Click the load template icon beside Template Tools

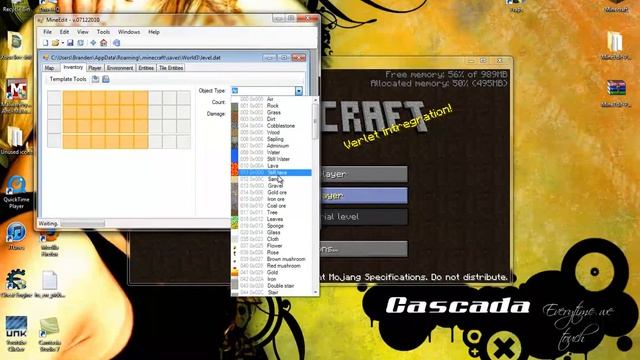(96, 79)
